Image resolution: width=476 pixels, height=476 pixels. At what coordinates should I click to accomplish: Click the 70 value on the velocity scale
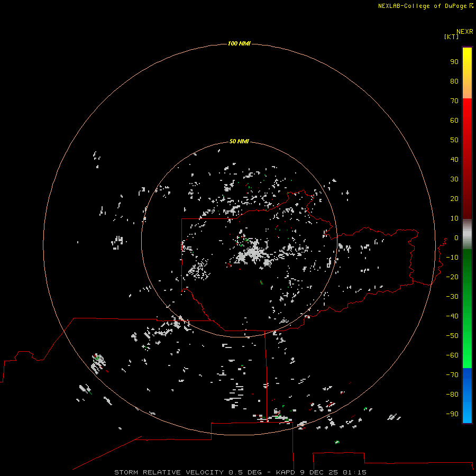pyautogui.click(x=454, y=101)
